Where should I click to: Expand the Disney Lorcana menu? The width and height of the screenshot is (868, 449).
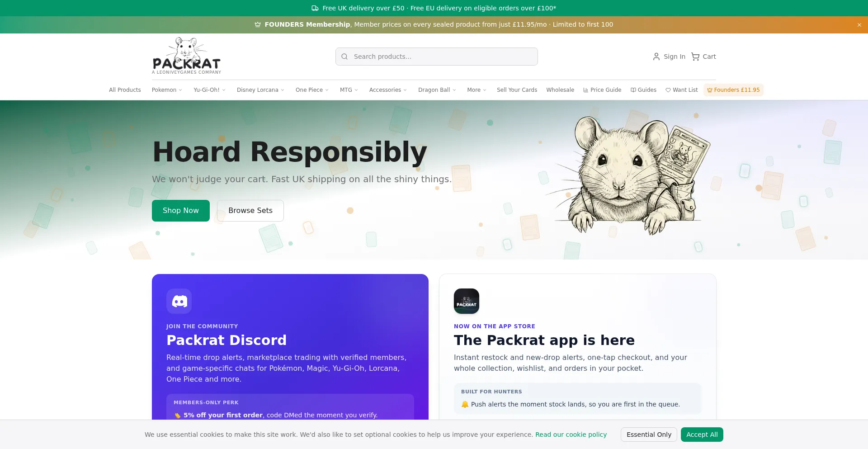point(260,90)
